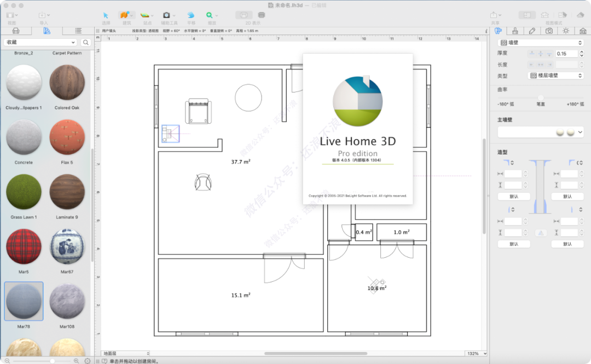The image size is (591, 364).
Task: Open the stamp inspector tab
Action: pyautogui.click(x=515, y=31)
